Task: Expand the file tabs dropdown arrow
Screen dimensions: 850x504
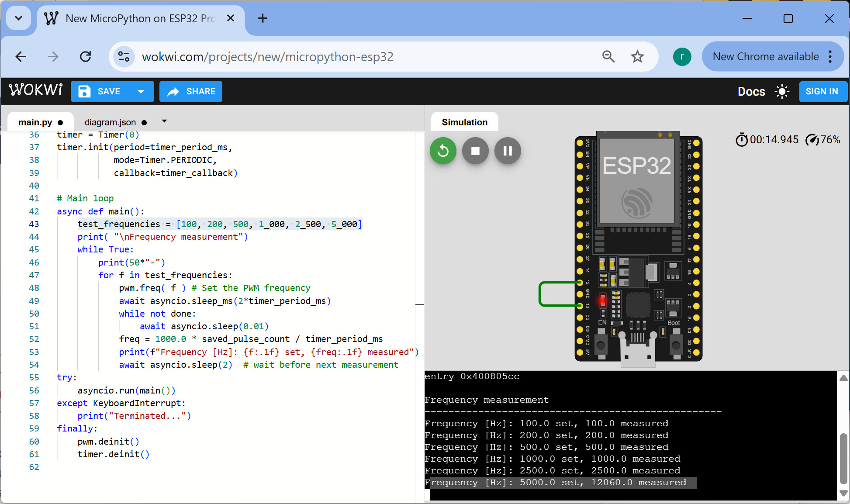Action: (x=164, y=121)
